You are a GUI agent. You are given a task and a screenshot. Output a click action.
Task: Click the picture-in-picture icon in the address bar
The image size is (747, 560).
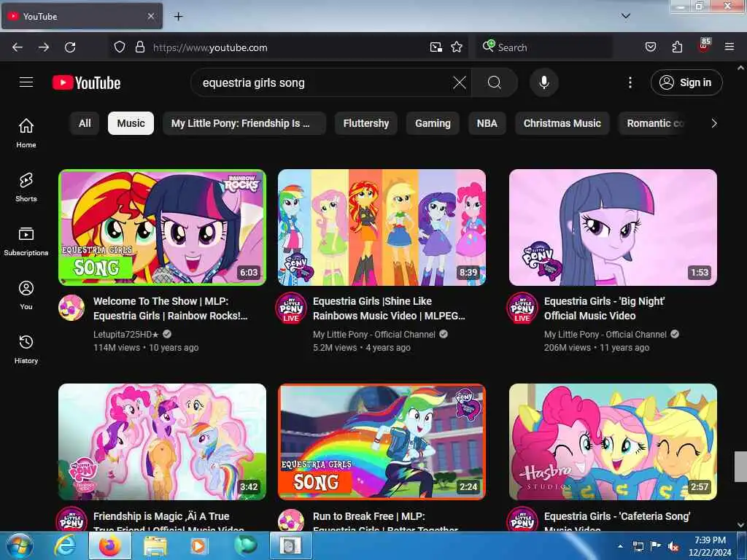pos(436,47)
